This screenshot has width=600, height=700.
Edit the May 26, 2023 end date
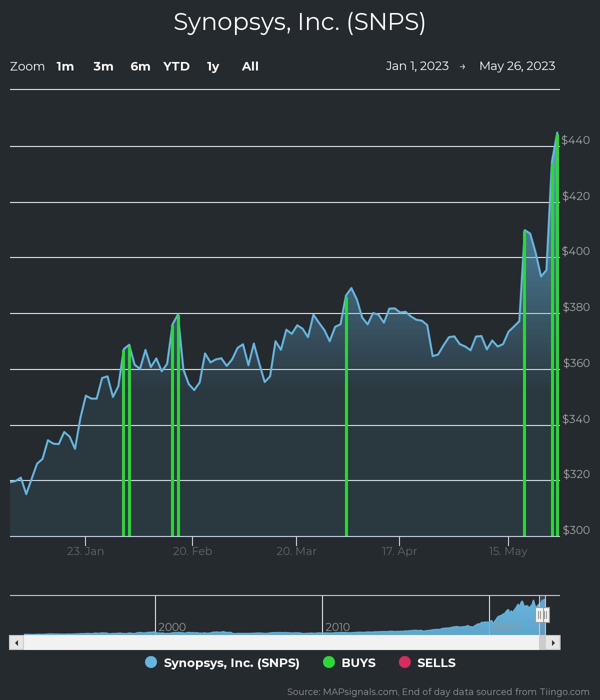(x=517, y=66)
